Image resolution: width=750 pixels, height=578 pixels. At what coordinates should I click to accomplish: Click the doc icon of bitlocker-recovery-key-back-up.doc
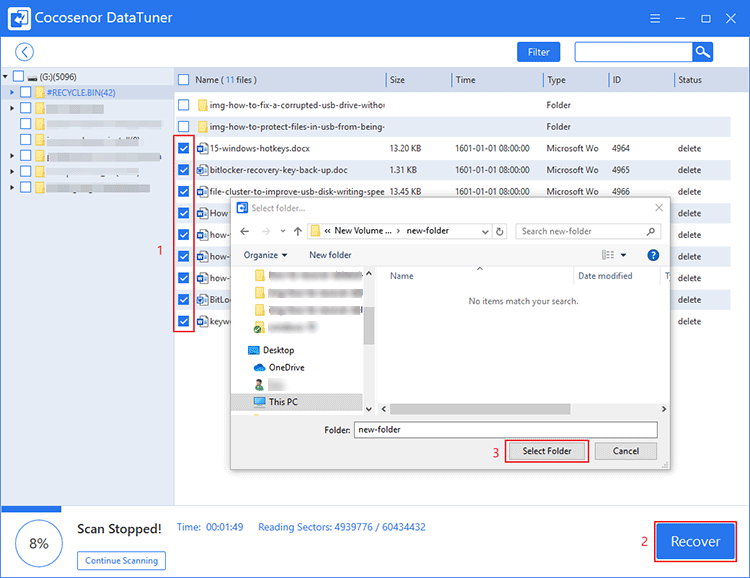202,170
